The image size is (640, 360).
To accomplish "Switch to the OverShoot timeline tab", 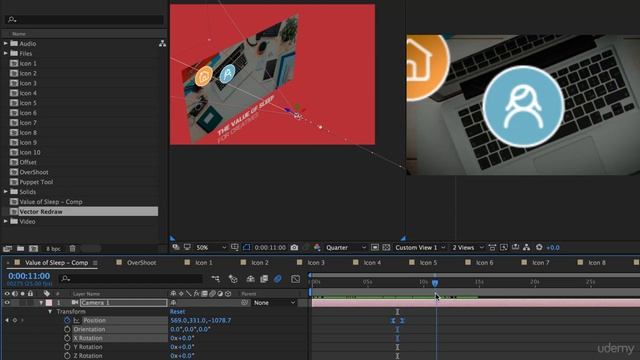I will (x=141, y=263).
